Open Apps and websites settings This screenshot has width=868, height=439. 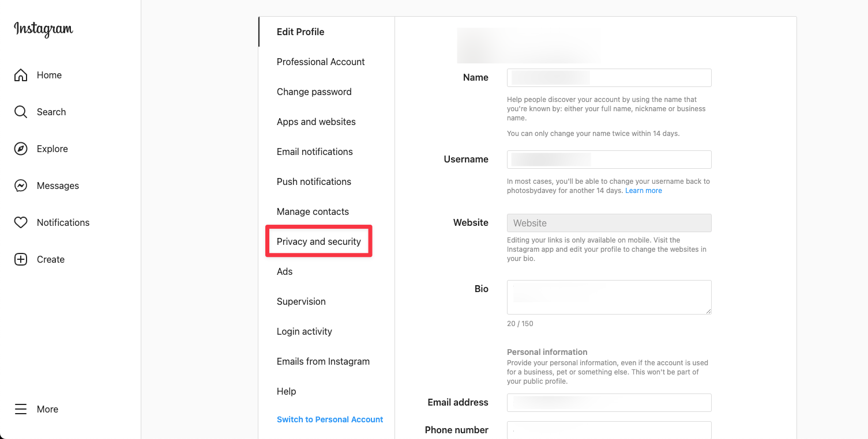(x=326, y=122)
